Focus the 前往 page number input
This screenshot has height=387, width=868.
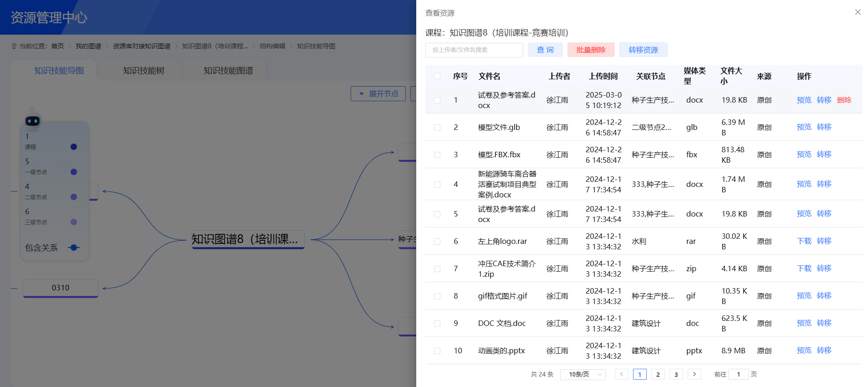point(739,374)
